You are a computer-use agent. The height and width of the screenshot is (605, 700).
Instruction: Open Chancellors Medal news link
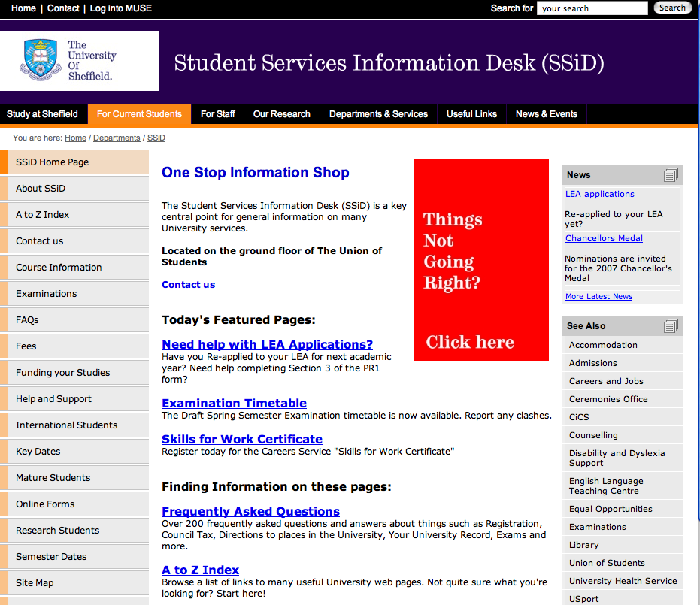(x=604, y=238)
